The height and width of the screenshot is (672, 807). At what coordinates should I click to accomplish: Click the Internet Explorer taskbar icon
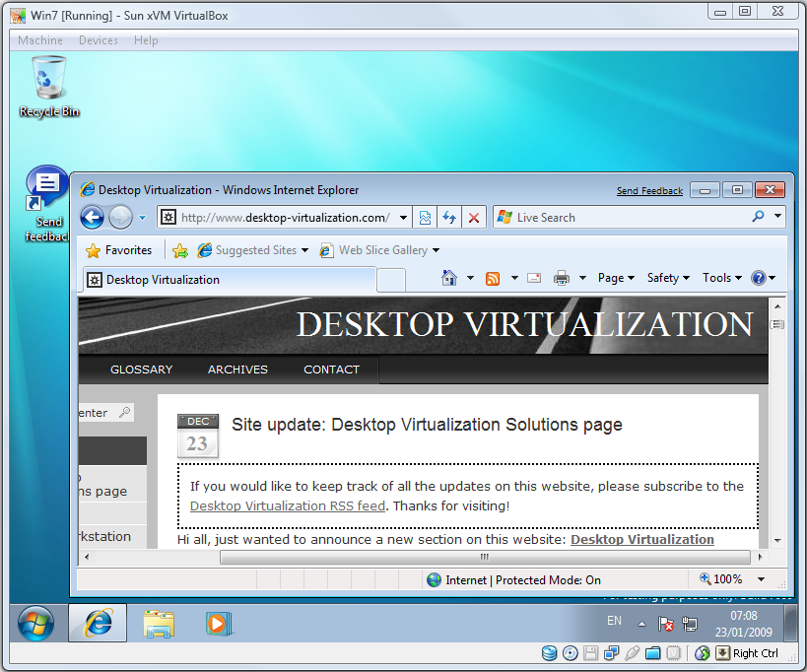click(98, 623)
